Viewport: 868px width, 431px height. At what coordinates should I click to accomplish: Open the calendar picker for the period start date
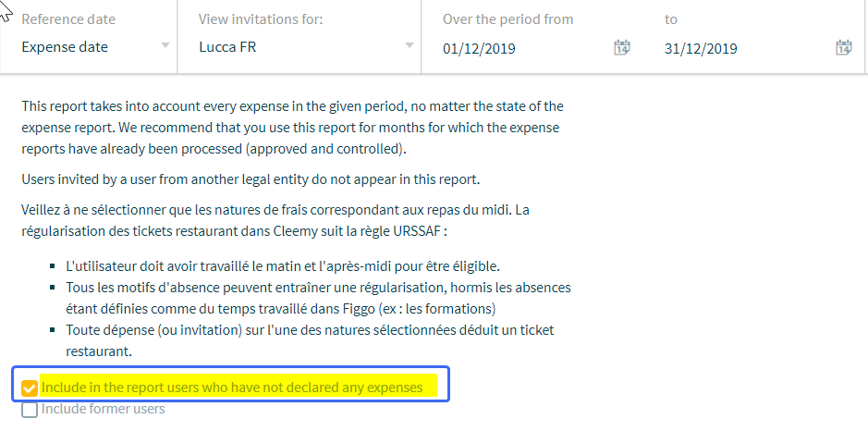(622, 48)
